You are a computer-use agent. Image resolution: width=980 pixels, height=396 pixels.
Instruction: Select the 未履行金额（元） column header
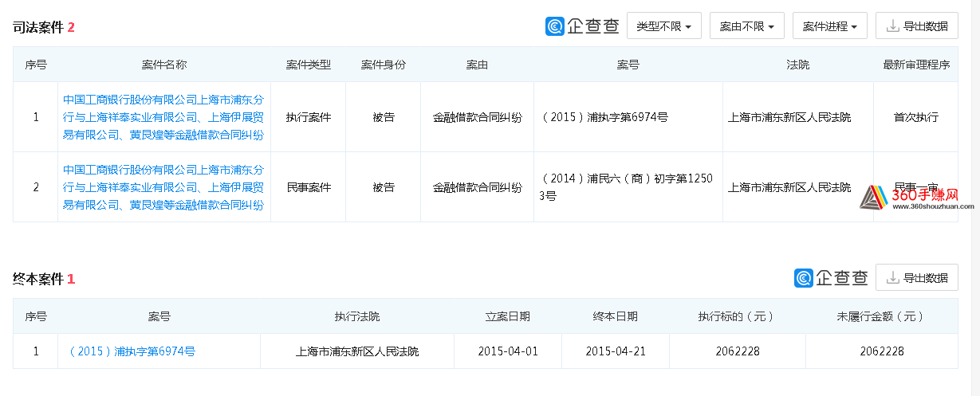[882, 316]
